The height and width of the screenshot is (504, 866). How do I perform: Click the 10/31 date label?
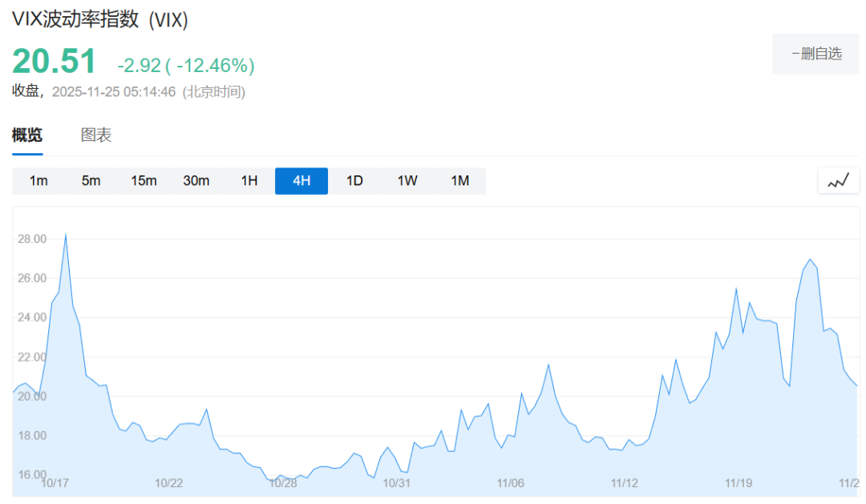[x=397, y=483]
